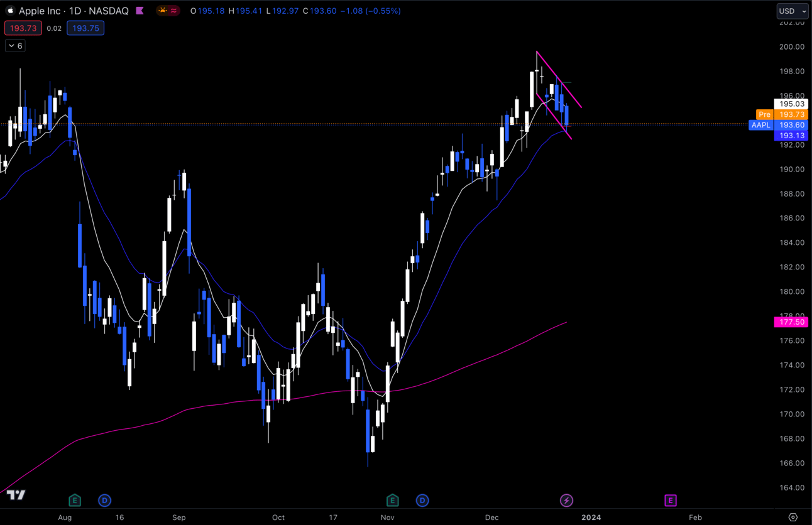
Task: Click the 186.00 price axis label
Action: [792, 218]
